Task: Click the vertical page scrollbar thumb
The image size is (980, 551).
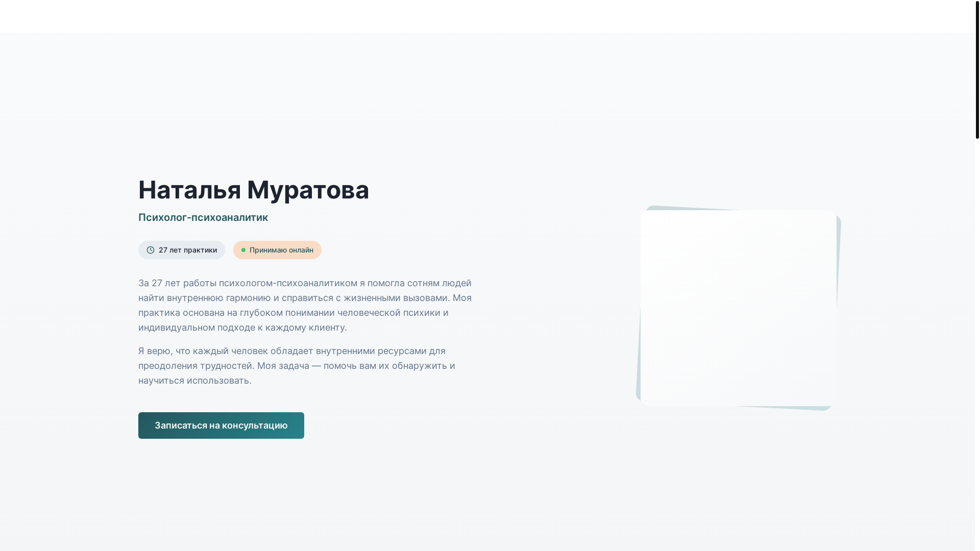Action: [977, 69]
